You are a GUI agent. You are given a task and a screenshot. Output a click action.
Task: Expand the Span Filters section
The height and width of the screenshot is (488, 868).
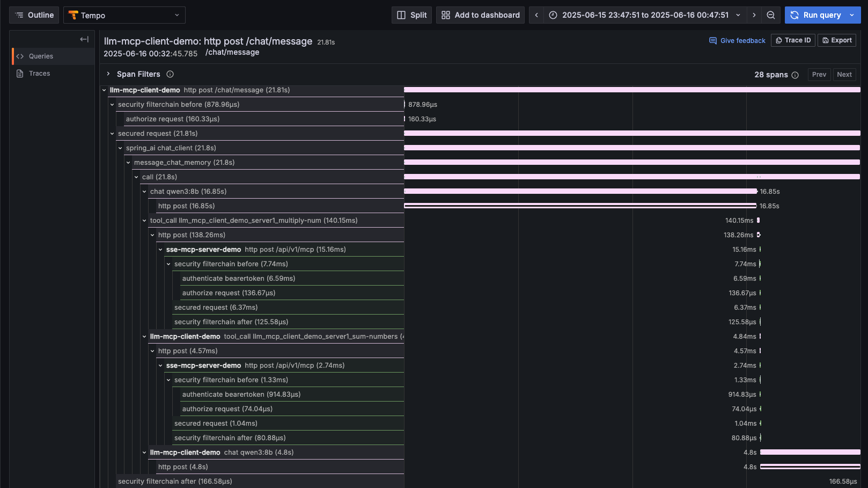pos(108,74)
